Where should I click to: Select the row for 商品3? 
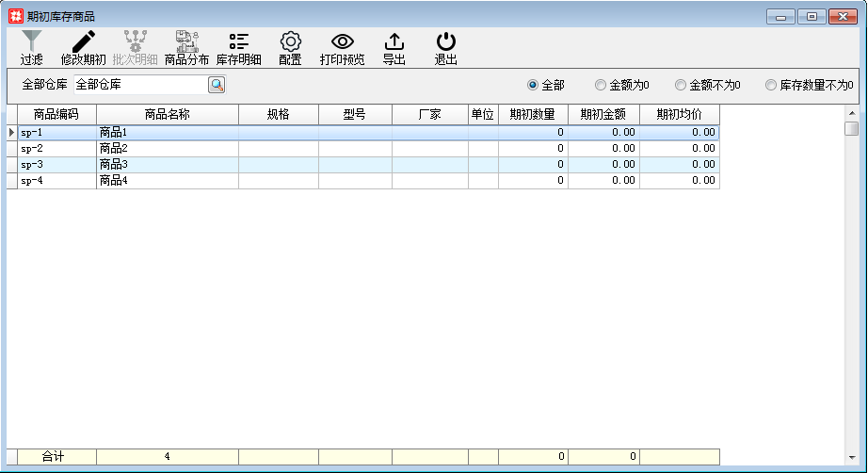167,165
